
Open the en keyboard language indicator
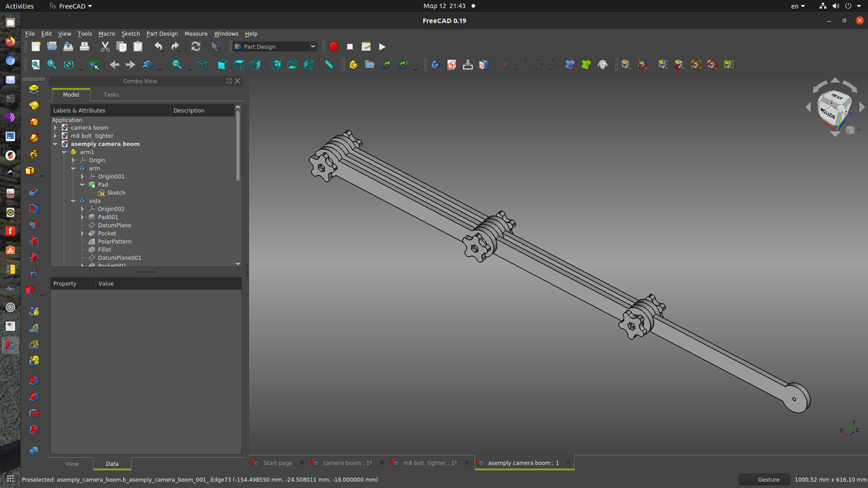click(x=798, y=6)
